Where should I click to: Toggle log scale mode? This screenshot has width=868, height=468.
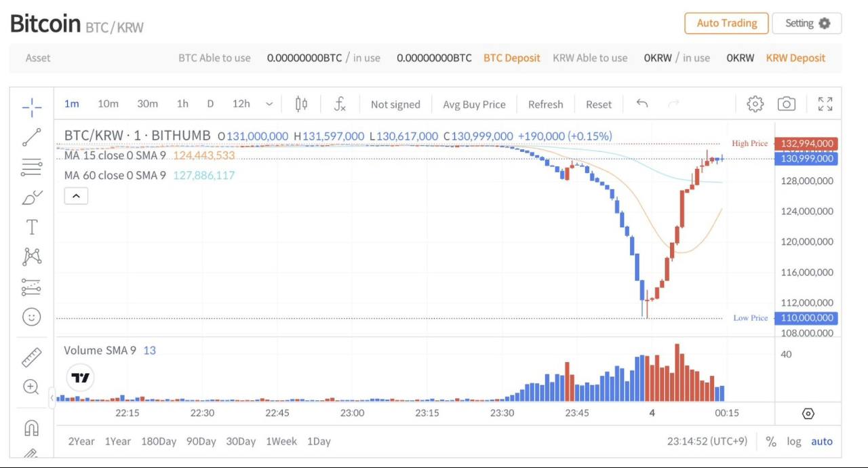[794, 442]
